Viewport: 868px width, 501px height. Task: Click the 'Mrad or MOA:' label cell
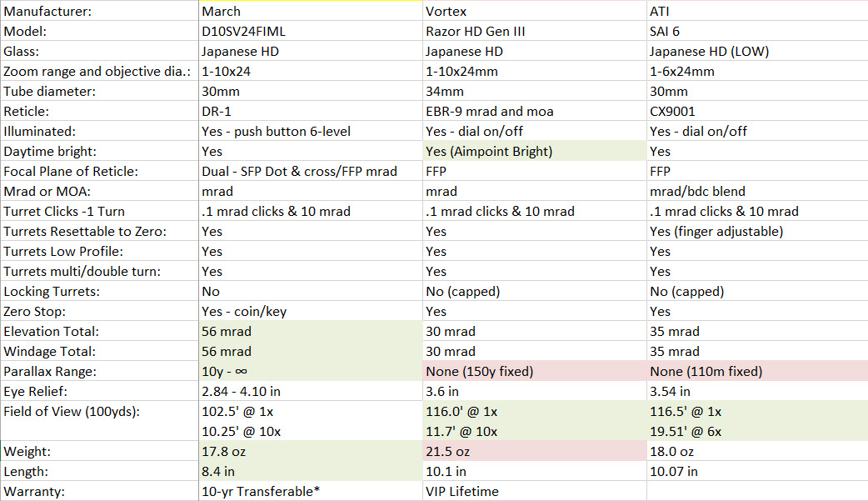coord(100,191)
